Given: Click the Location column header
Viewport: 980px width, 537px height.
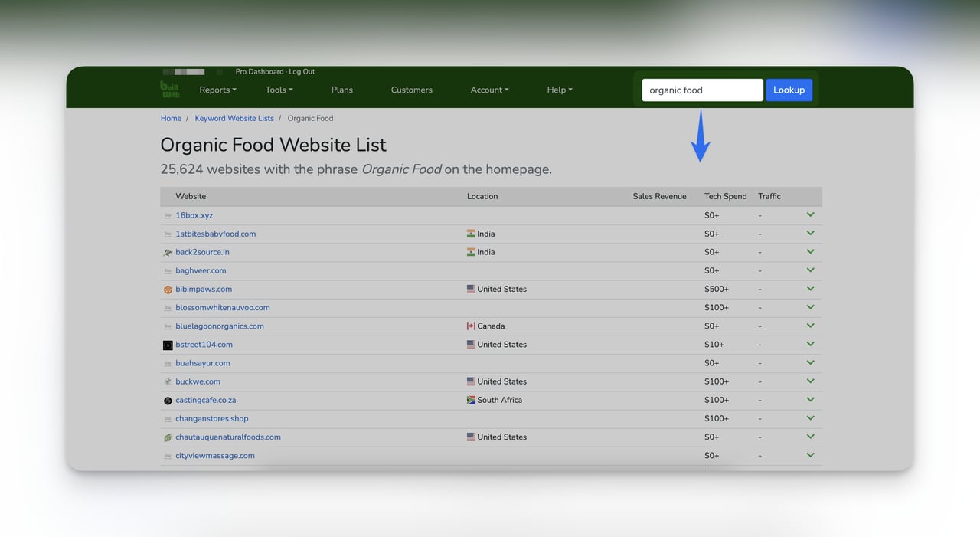Looking at the screenshot, I should [482, 196].
